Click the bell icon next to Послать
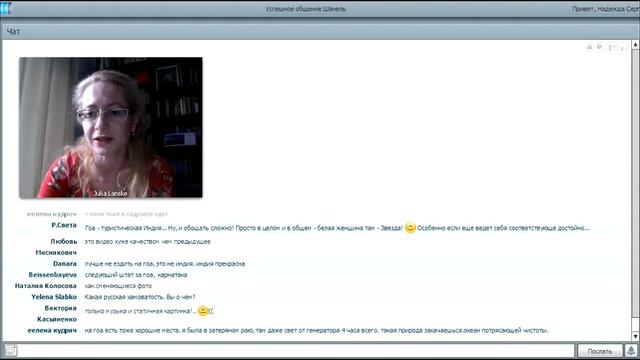Screen dimensions: 640x360 631,351
